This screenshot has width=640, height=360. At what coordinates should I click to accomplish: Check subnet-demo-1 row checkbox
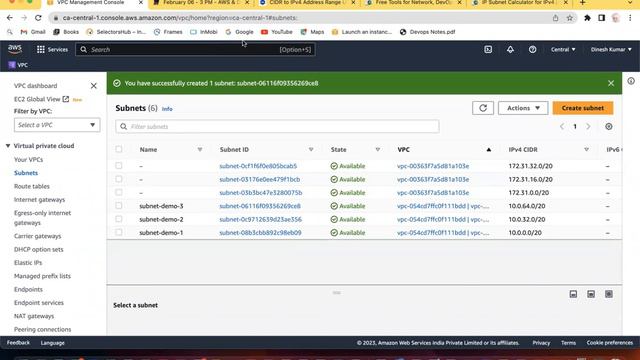(119, 232)
